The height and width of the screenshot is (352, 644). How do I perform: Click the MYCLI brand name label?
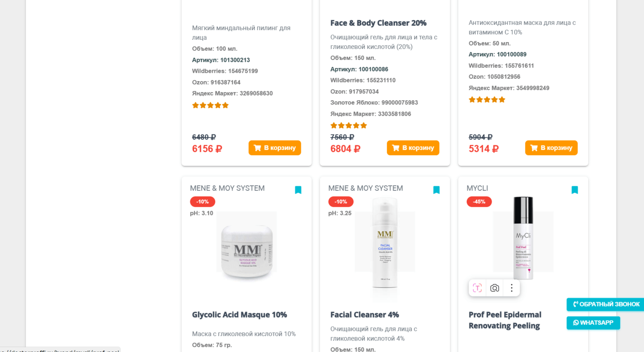point(477,188)
